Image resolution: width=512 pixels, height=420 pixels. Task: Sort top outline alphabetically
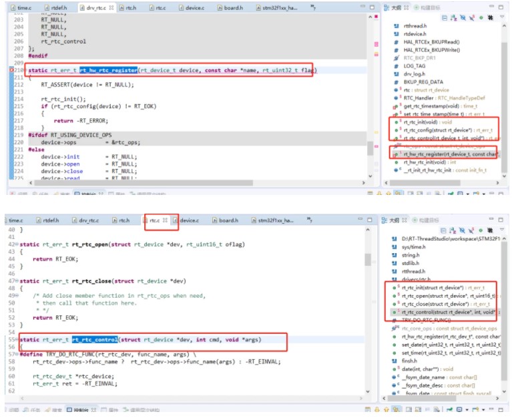[453, 17]
